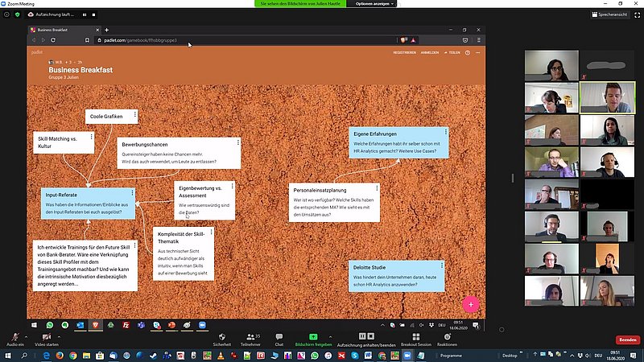Click the pink add post plus button

click(471, 304)
